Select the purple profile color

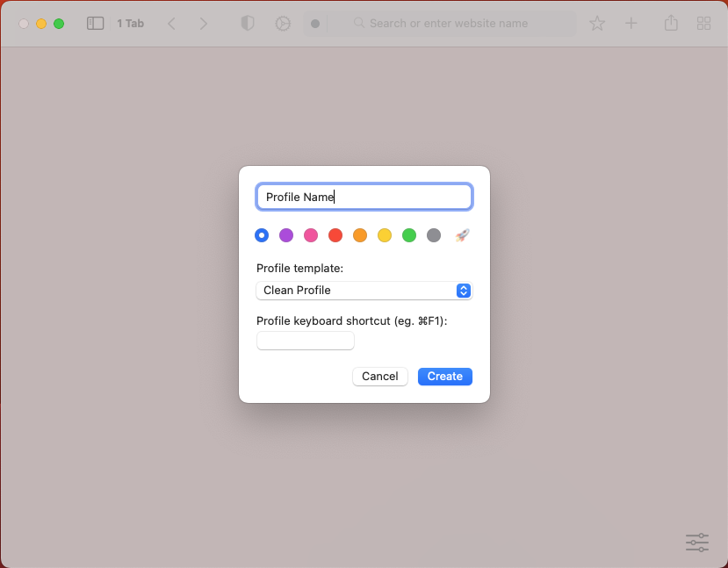286,235
